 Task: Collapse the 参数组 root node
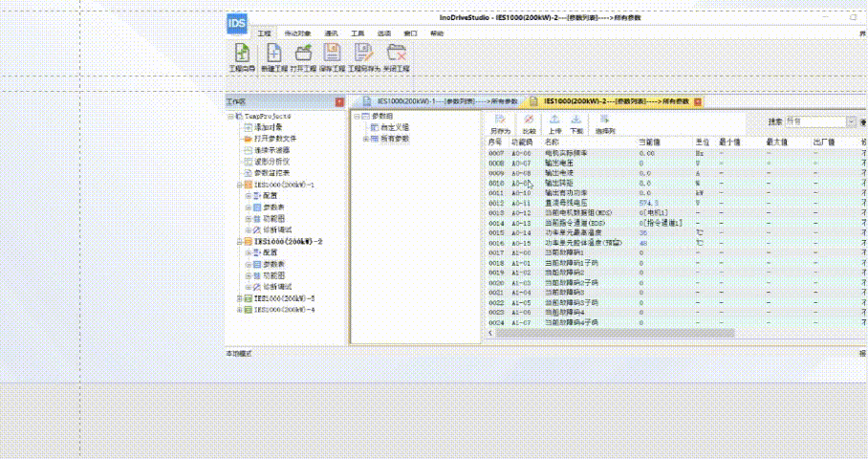click(x=357, y=117)
